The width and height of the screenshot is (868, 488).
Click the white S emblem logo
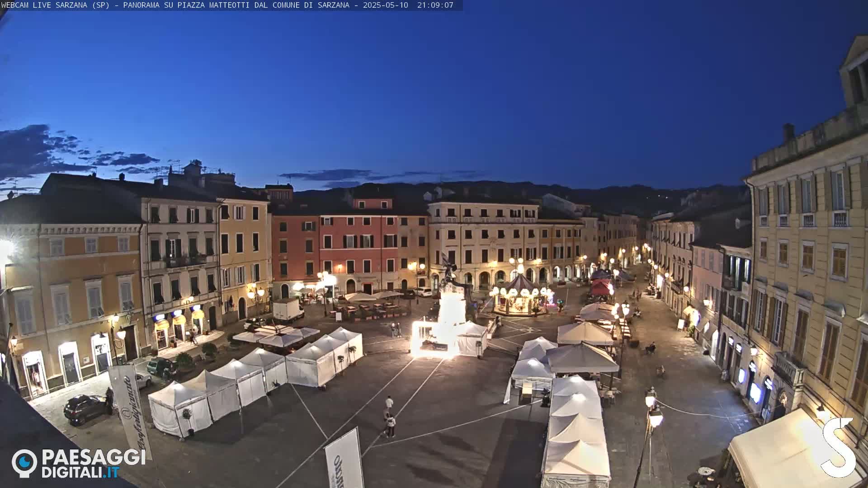[839, 447]
